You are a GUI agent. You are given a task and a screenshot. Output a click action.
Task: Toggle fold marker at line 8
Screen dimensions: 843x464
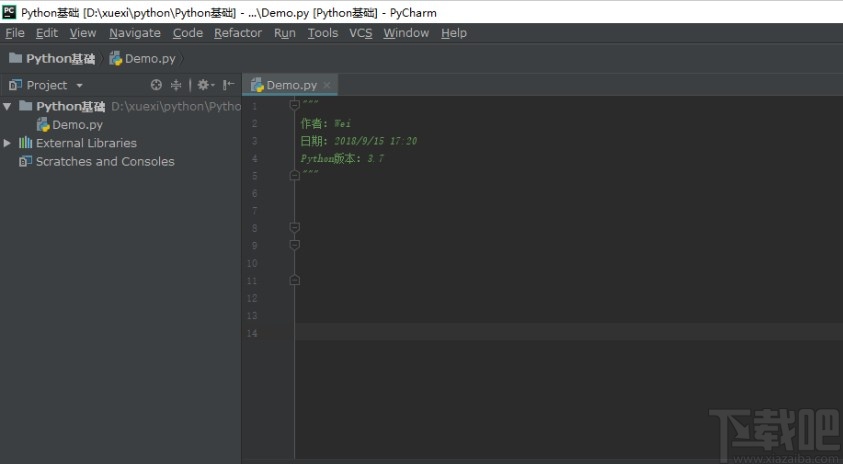click(x=295, y=227)
